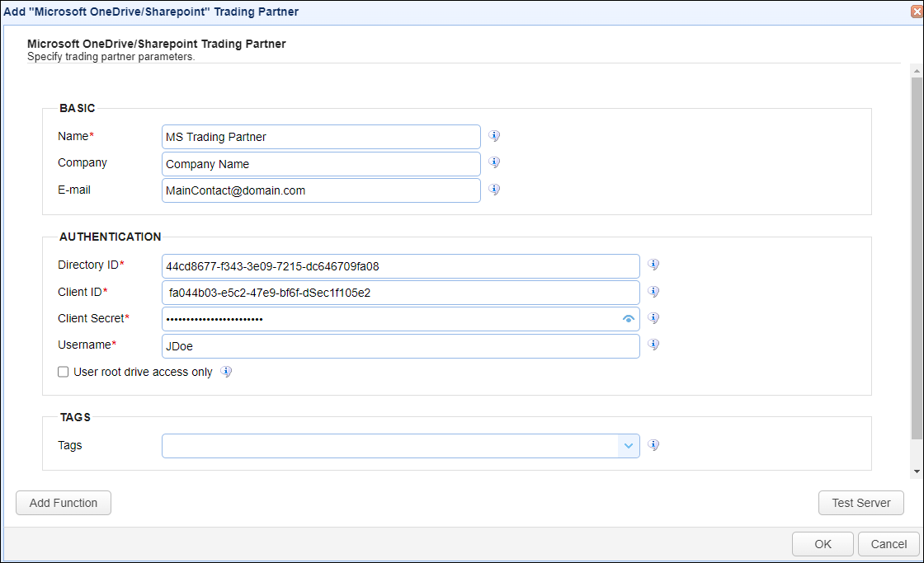Close the dialog using the top-right X
This screenshot has height=563, width=924.
[x=917, y=12]
